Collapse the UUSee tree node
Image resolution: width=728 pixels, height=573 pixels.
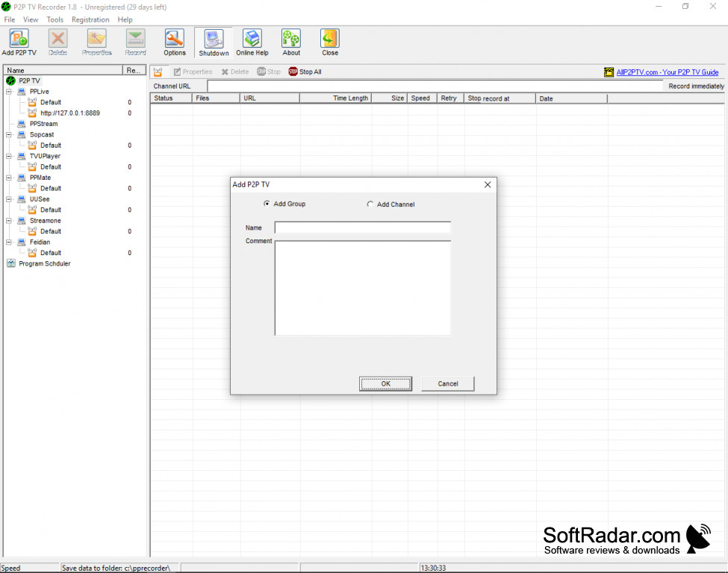(x=9, y=199)
